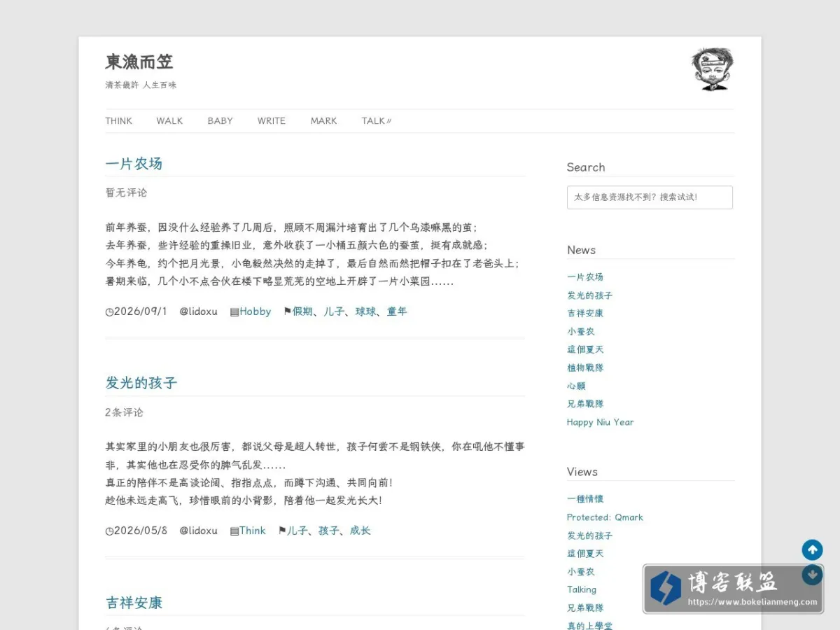
Task: Click the date 2026/05/8
Action: [x=140, y=531]
